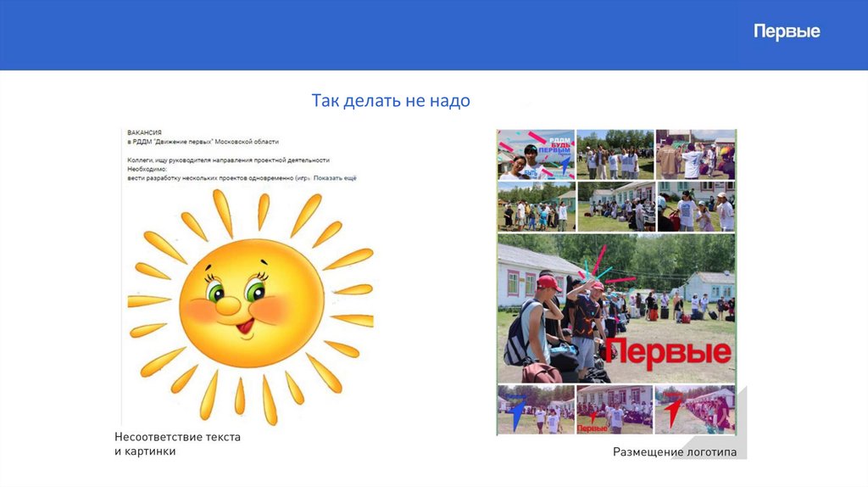
Task: Click the sun's left green eye
Action: 215,293
